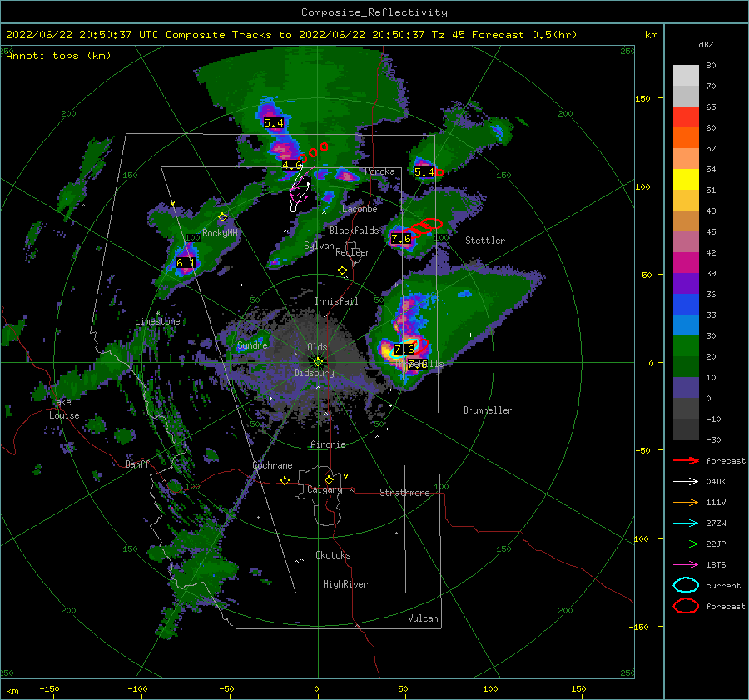Click the yellow diamond marker beside RockyMH
This screenshot has height=700, width=749.
[x=222, y=217]
